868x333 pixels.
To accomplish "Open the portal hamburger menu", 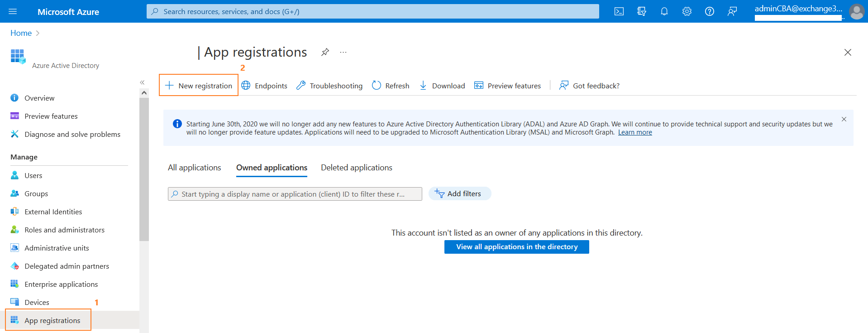I will click(13, 11).
